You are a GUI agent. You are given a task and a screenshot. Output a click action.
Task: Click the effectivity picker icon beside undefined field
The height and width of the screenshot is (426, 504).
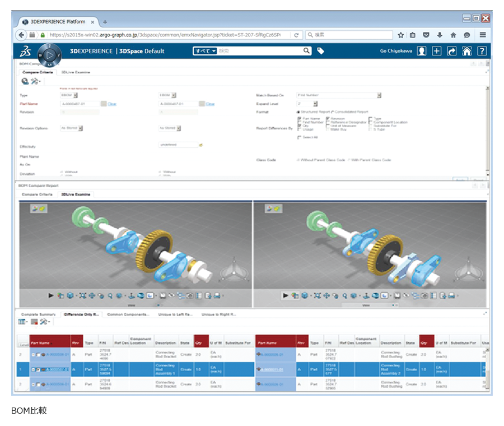coord(201,145)
